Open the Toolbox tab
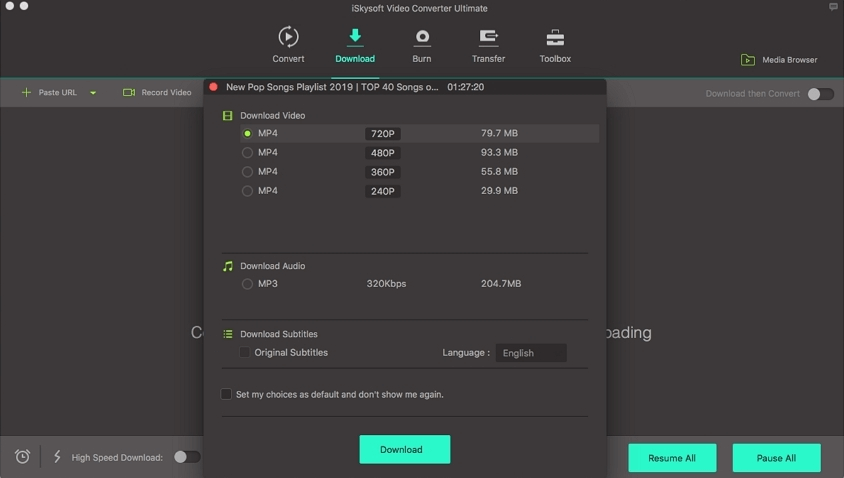Image resolution: width=844 pixels, height=478 pixels. pyautogui.click(x=555, y=45)
